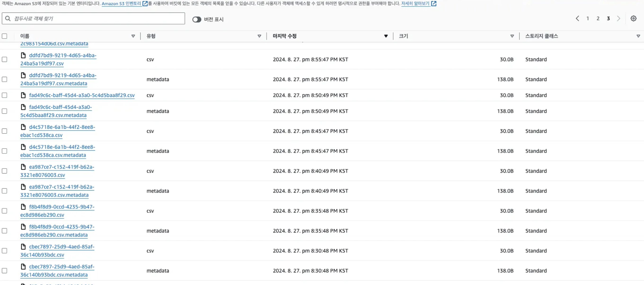The height and width of the screenshot is (285, 644).
Task: Select checkbox for ea987ce7 3321e8076003.csv
Action: pyautogui.click(x=4, y=171)
